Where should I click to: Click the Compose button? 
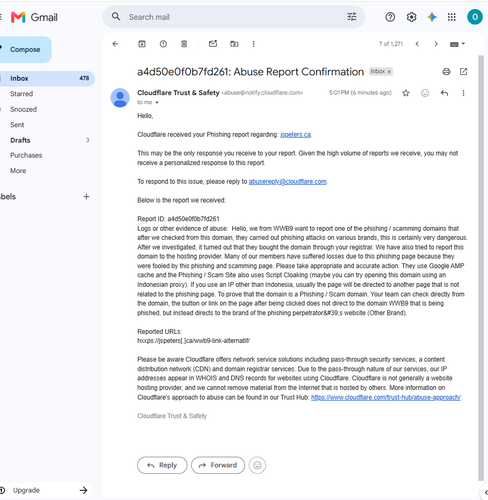click(25, 50)
